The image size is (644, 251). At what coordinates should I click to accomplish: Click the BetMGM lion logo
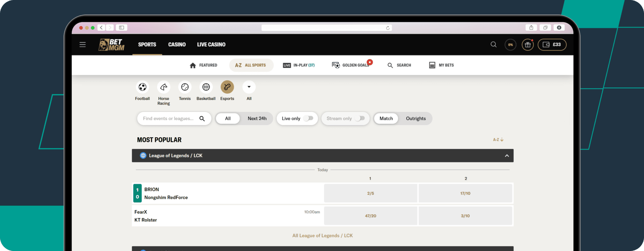coord(112,45)
